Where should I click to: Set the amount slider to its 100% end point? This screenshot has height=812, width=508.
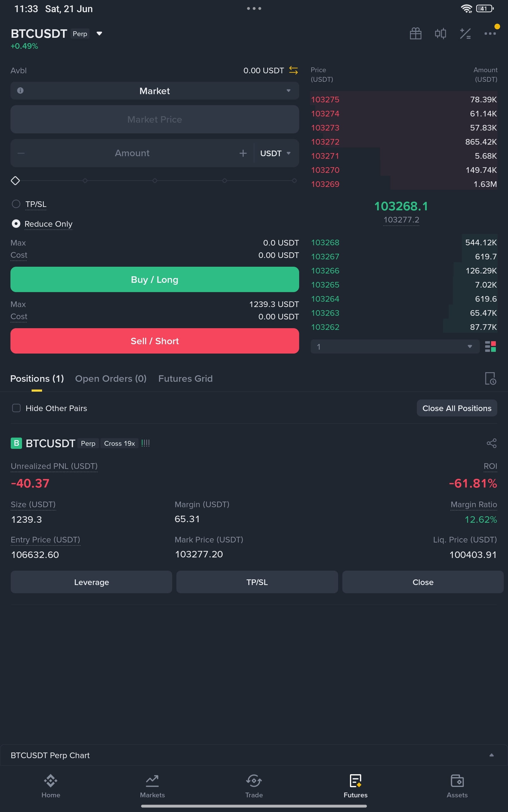[x=294, y=180]
